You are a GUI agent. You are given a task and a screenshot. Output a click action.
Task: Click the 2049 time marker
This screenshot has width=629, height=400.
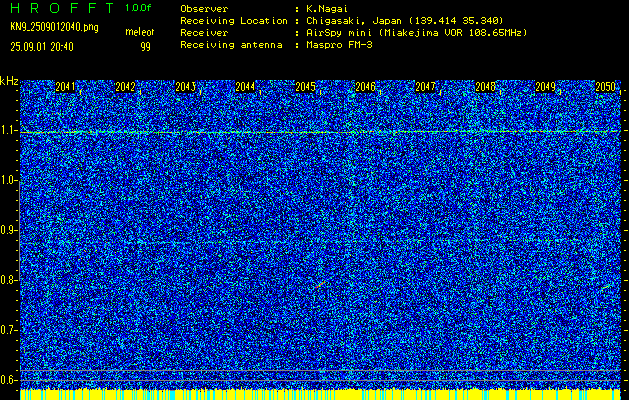point(546,87)
